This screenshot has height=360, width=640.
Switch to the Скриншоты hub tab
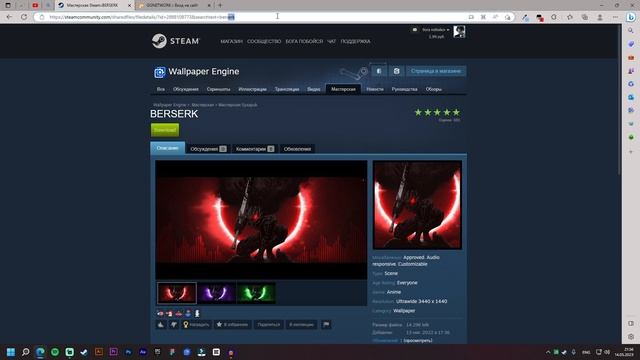[218, 89]
